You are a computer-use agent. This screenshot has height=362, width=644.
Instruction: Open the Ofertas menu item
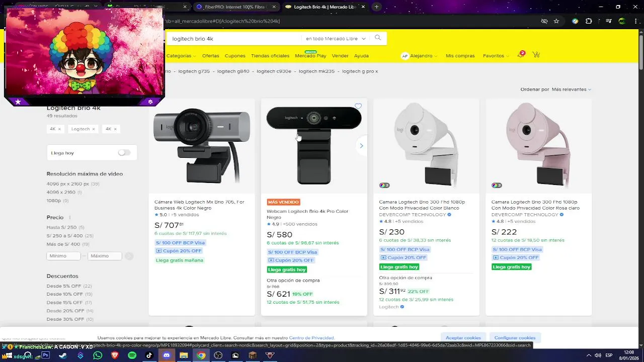[x=210, y=56]
